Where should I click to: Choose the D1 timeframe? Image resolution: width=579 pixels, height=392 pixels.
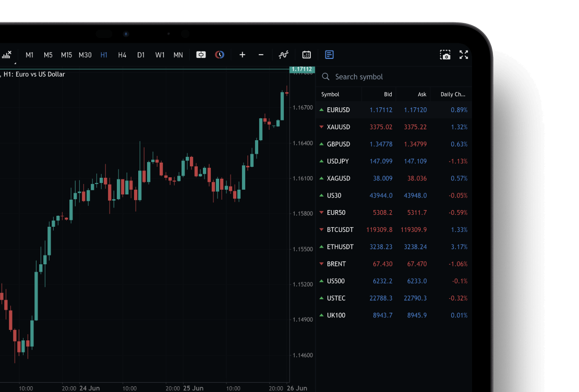tap(141, 55)
